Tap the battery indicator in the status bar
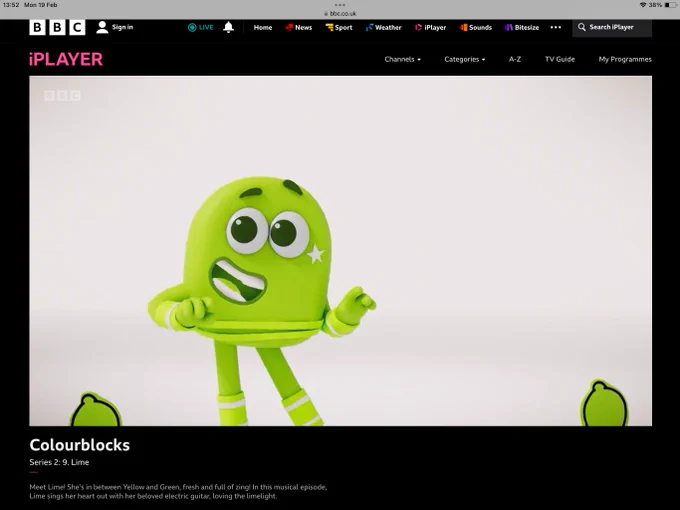The height and width of the screenshot is (510, 680). pos(670,5)
